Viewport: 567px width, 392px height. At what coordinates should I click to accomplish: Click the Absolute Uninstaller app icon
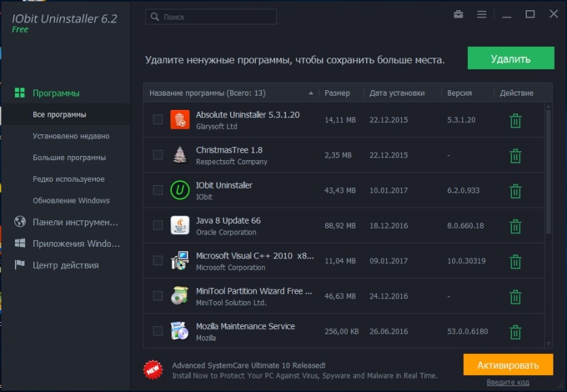tap(180, 119)
